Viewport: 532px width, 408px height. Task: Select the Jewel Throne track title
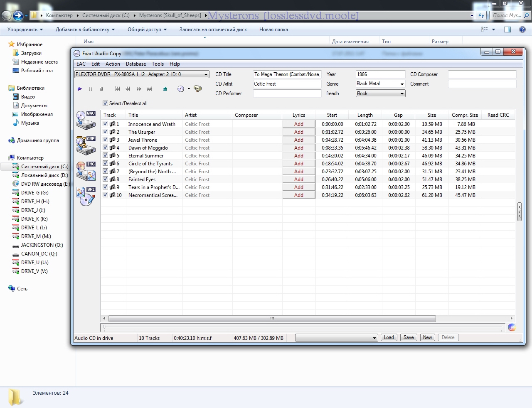tap(143, 140)
